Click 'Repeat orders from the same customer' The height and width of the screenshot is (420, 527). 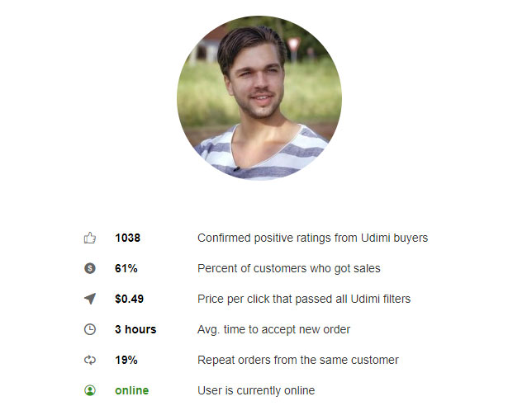coord(298,360)
